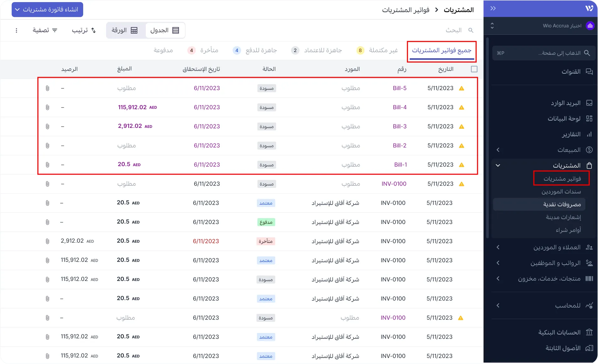This screenshot has height=364, width=598.
Task: Open the Bill-3 invoice link
Action: click(x=400, y=126)
